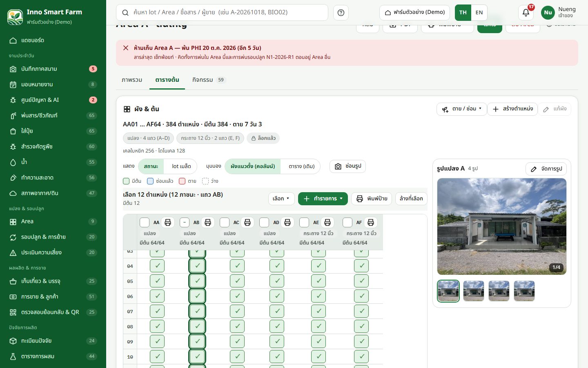Image resolution: width=588 pixels, height=368 pixels.
Task: Select all of column AA checkbox
Action: tap(145, 222)
